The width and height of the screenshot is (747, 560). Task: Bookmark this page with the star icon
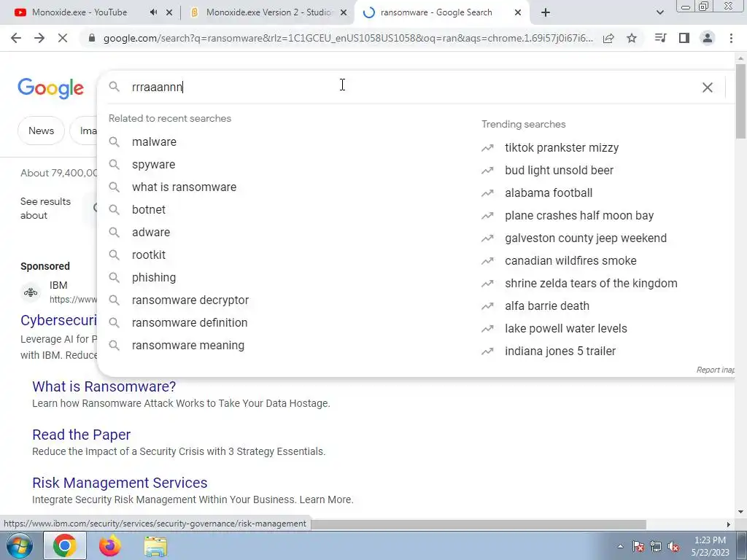click(632, 38)
